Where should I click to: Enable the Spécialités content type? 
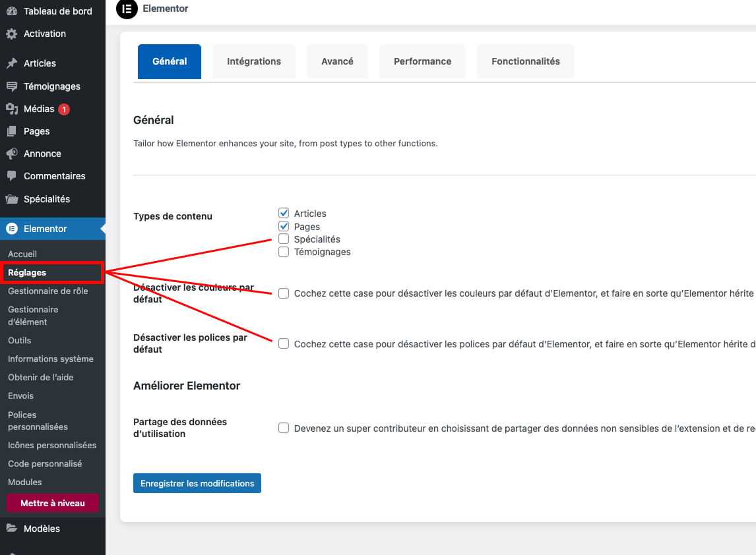(284, 239)
